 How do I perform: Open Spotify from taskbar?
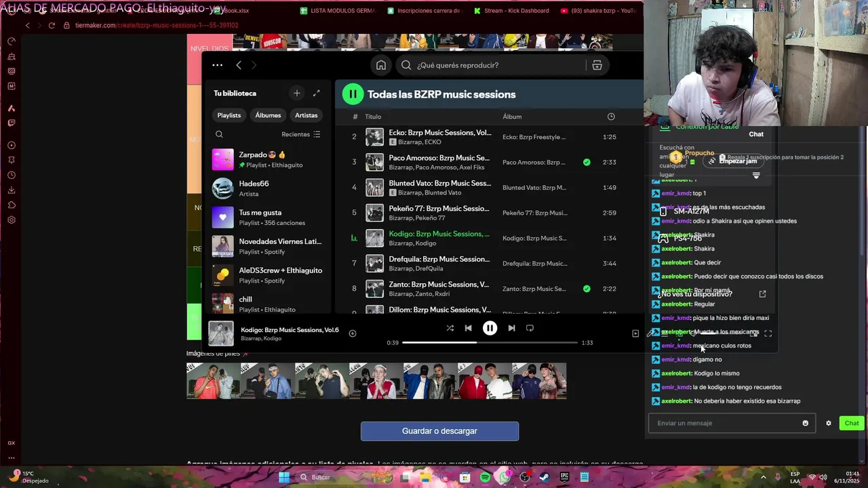tap(485, 477)
